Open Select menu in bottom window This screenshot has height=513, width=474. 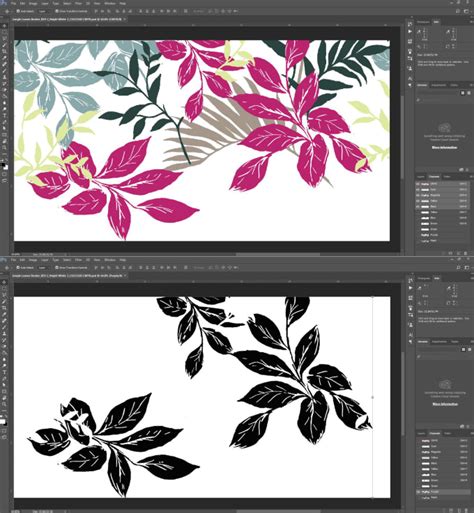[67, 260]
